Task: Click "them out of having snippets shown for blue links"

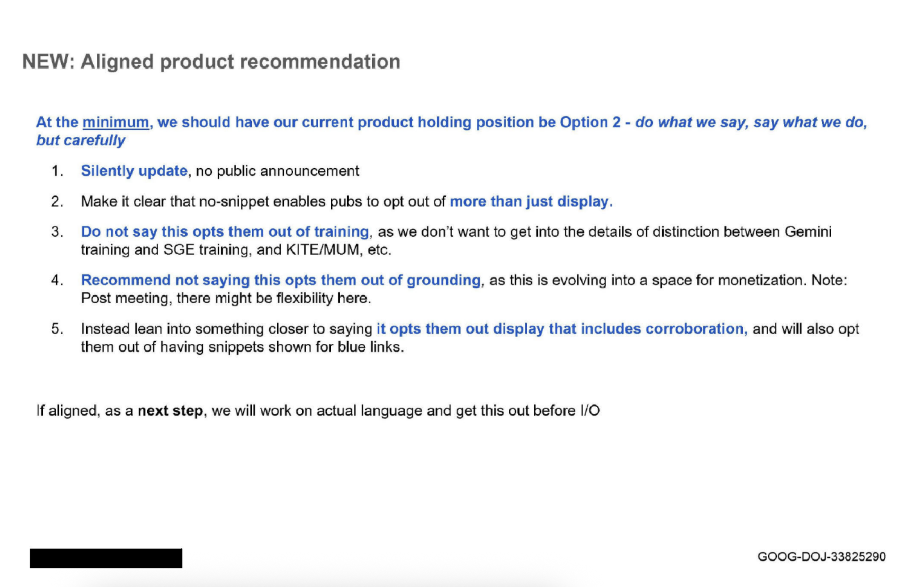Action: (242, 347)
